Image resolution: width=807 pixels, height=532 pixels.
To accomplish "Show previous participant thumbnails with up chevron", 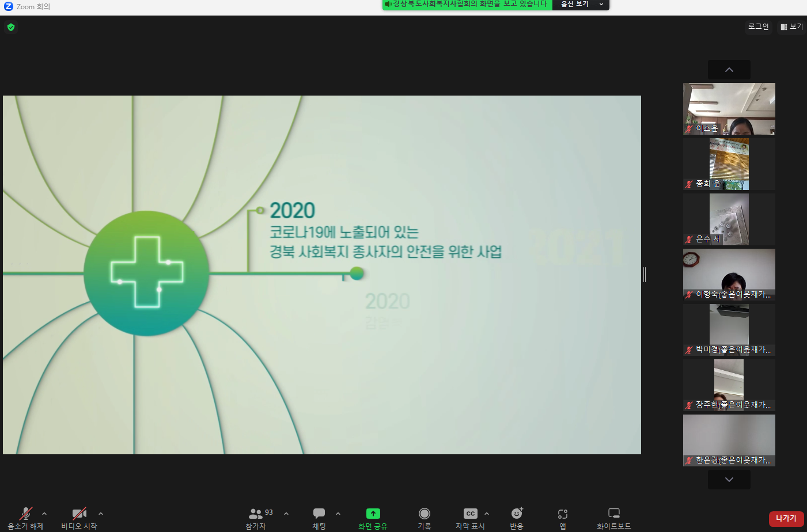I will click(729, 70).
